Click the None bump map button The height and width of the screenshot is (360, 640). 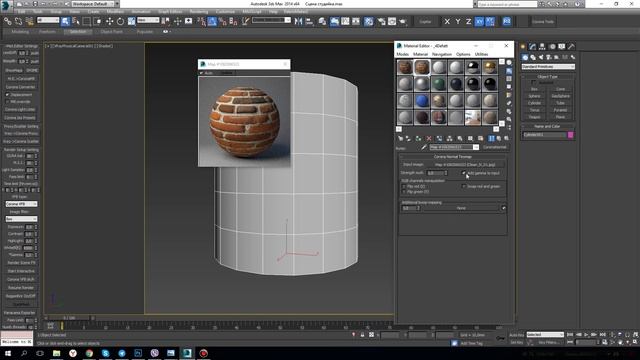click(461, 208)
